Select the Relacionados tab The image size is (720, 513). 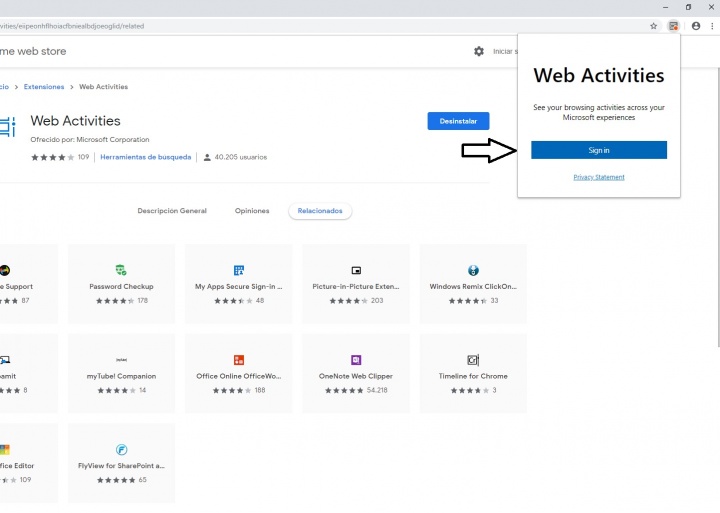320,211
